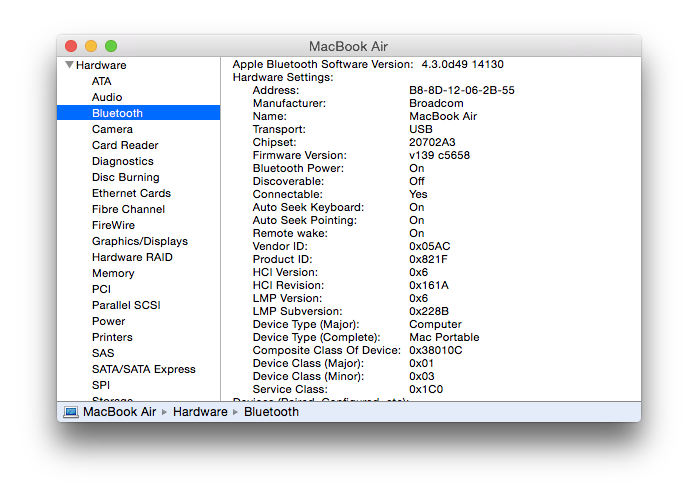Click Device Type (Major) Computer value

[x=435, y=325]
